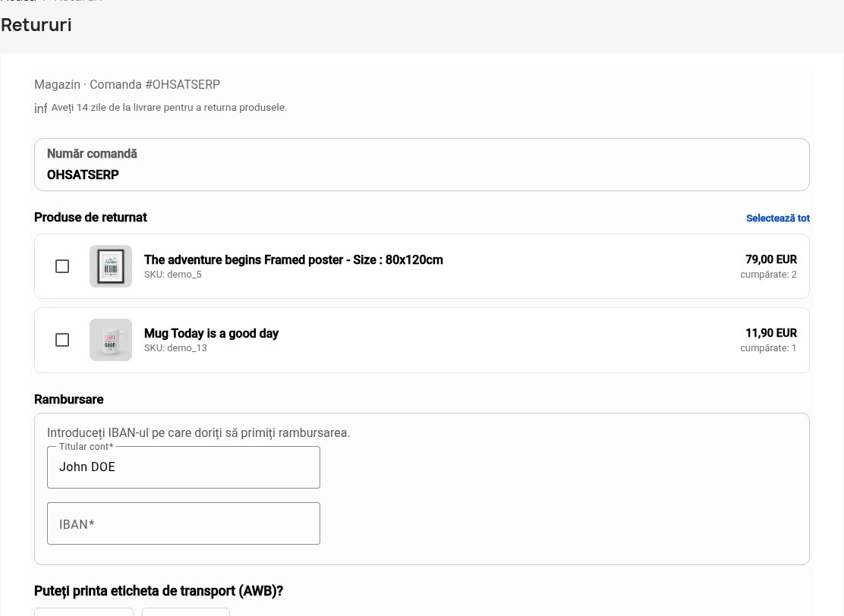Screen dimensions: 844x616
Task: Click the Magazin · Comanda #OHSATSERP header
Action: (127, 84)
